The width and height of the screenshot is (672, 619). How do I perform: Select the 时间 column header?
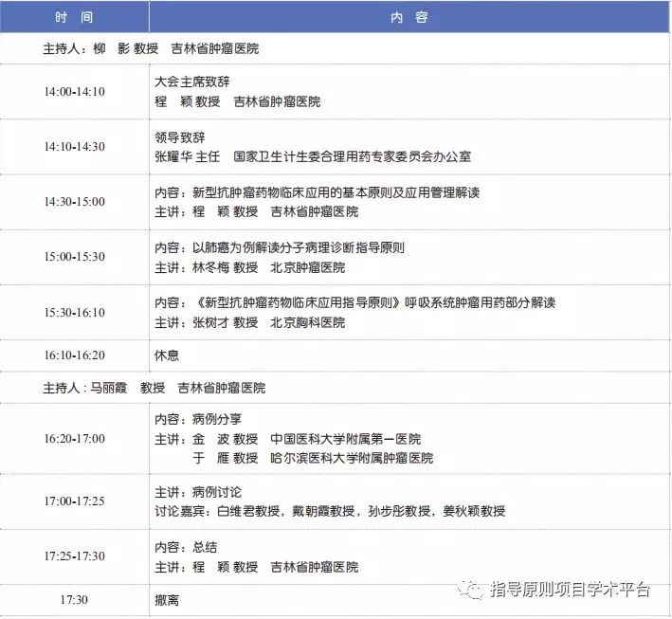(74, 17)
